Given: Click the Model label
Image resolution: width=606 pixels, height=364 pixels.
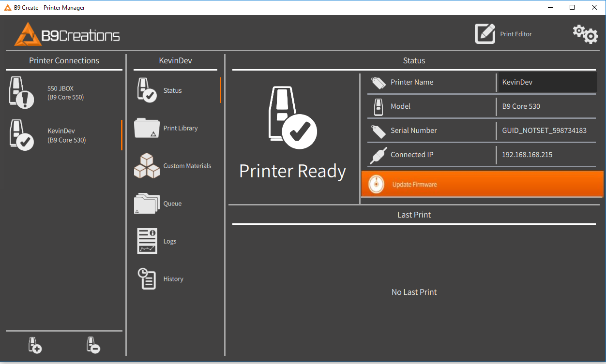Looking at the screenshot, I should coord(401,106).
